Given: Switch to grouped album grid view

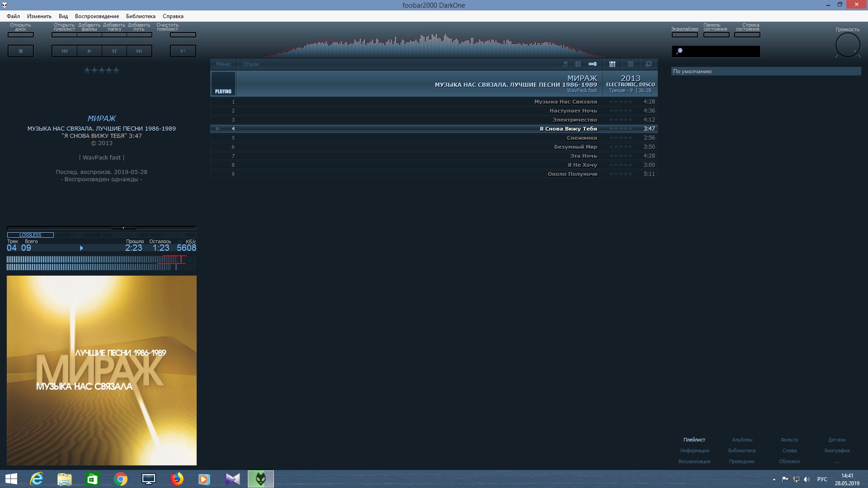Looking at the screenshot, I should [x=612, y=64].
